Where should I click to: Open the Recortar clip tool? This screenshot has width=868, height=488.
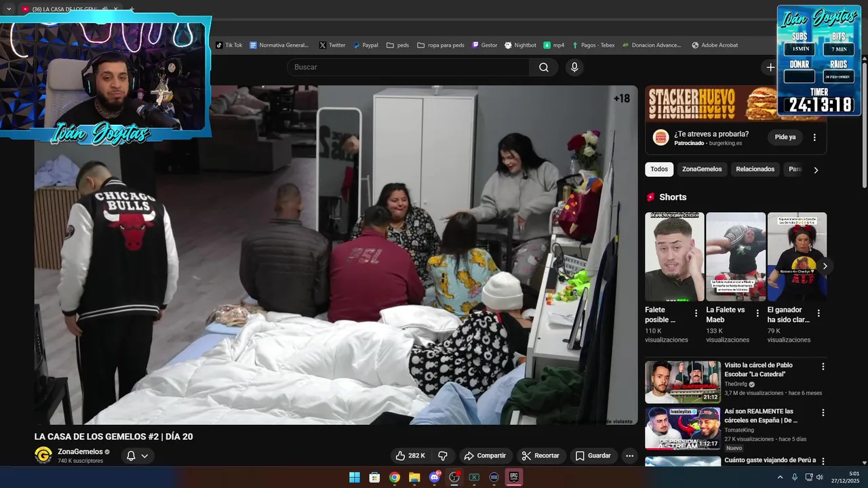click(540, 455)
